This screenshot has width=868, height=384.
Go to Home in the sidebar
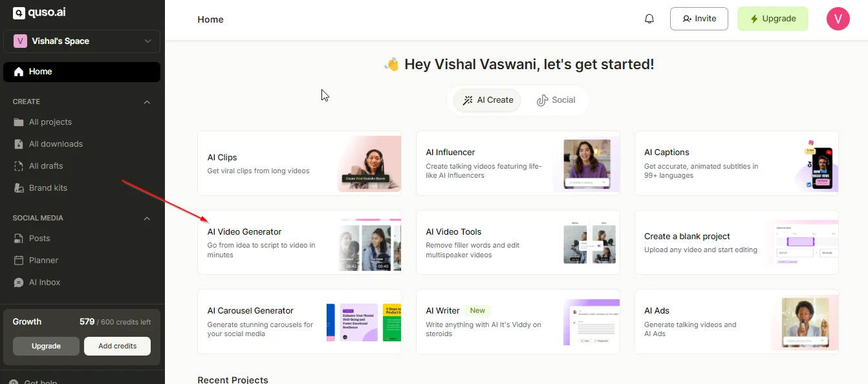(81, 72)
